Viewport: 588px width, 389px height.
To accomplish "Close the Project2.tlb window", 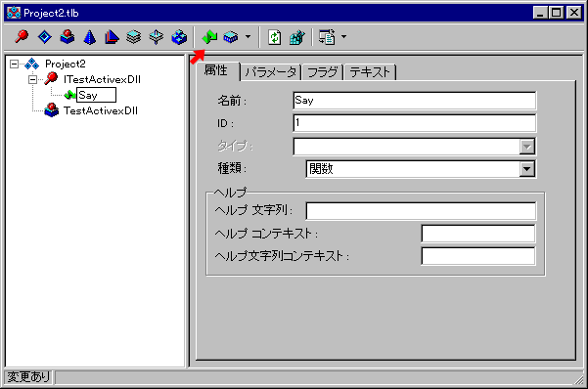I will (x=574, y=13).
